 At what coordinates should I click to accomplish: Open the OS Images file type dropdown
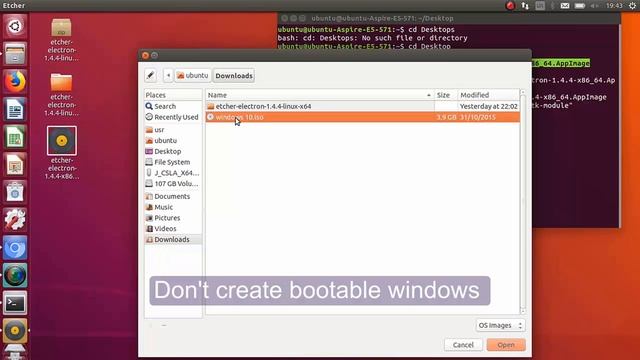(500, 325)
